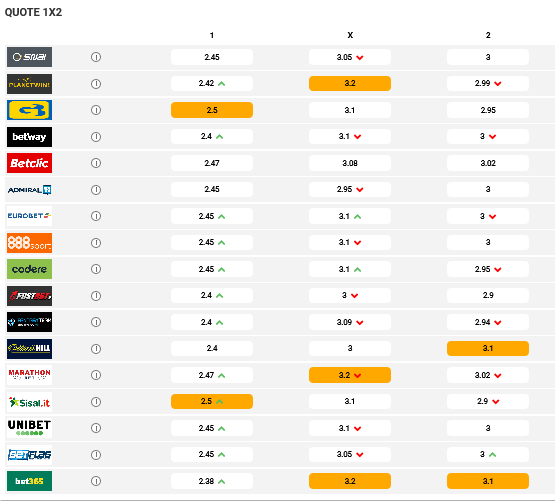
Task: Show info for the Planetwin row
Action: (x=96, y=84)
